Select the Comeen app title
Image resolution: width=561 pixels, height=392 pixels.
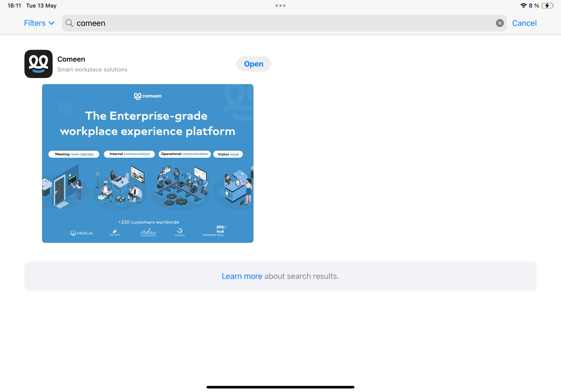point(71,59)
